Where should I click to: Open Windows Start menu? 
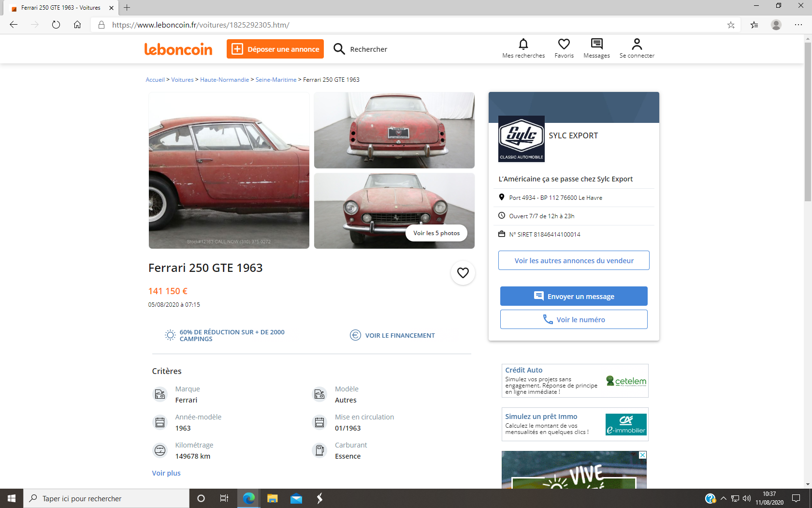click(x=12, y=498)
